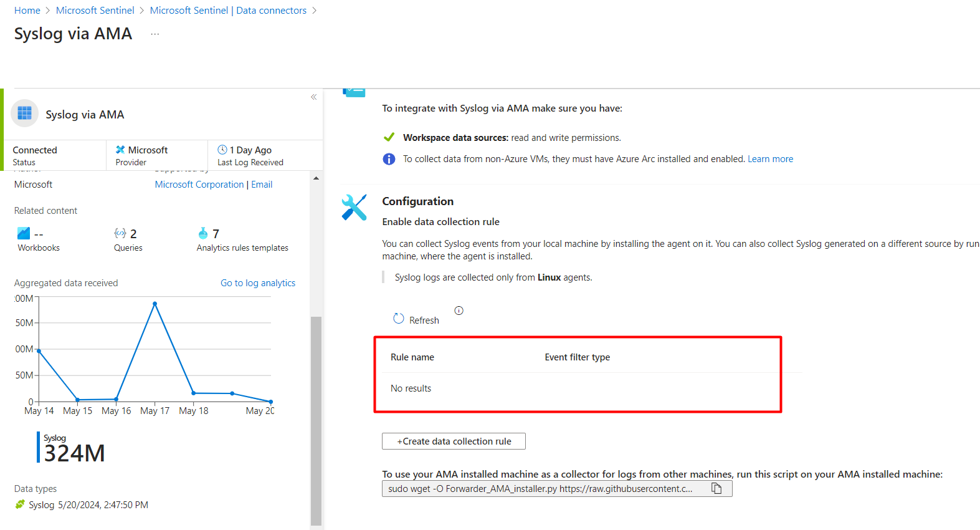
Task: Open Microsoft Sentinel | Data connectors breadcrumb
Action: point(228,11)
